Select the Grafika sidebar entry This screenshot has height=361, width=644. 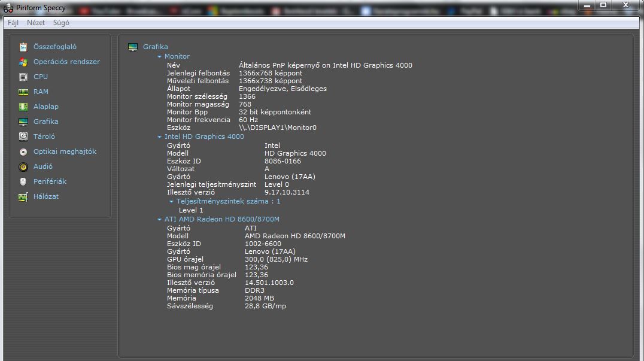(x=46, y=122)
